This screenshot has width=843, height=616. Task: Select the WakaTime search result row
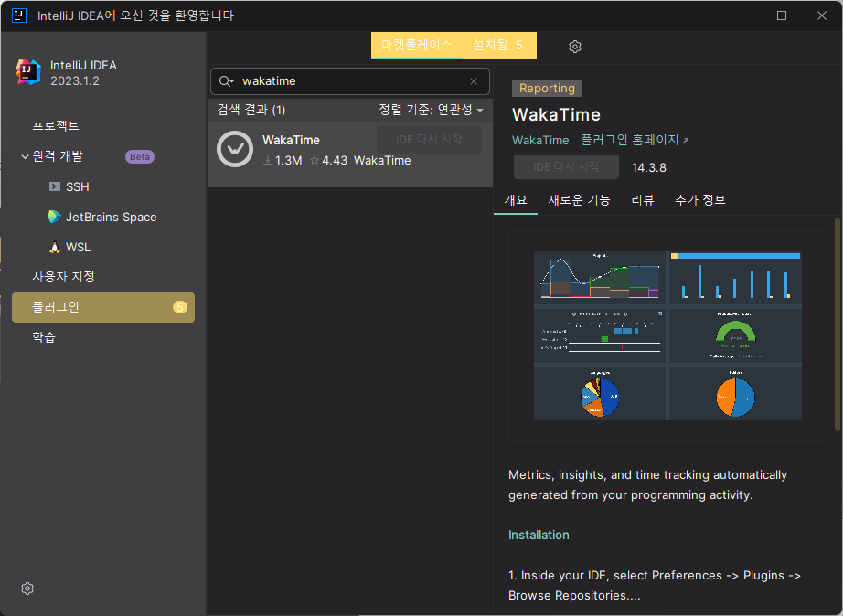(350, 154)
